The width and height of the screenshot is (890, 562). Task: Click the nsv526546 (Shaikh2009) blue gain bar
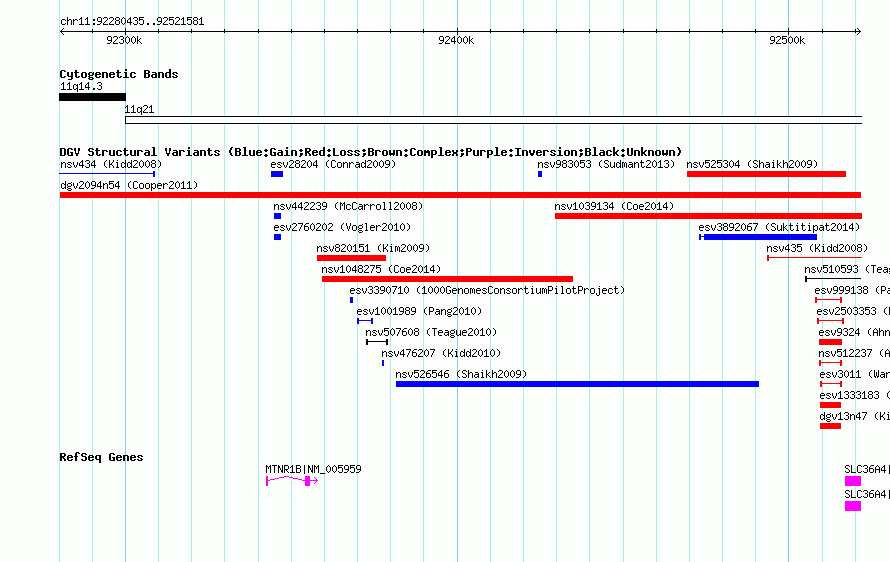[x=577, y=384]
